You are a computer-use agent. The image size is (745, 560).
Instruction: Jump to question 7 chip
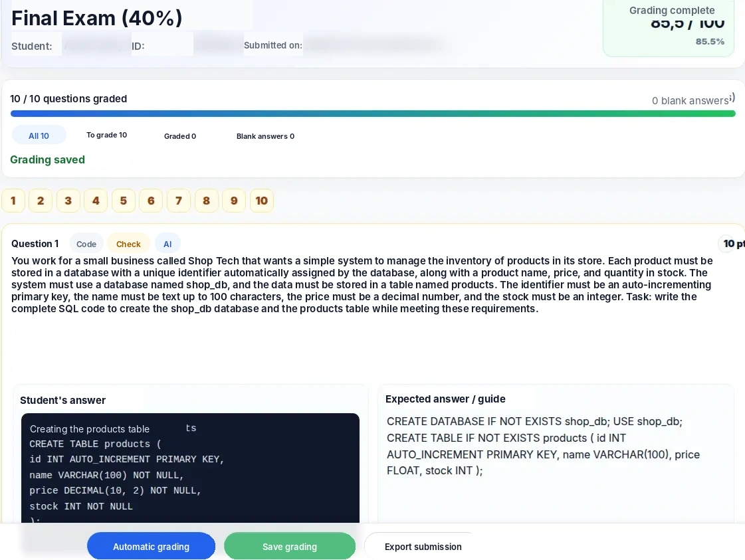point(179,201)
